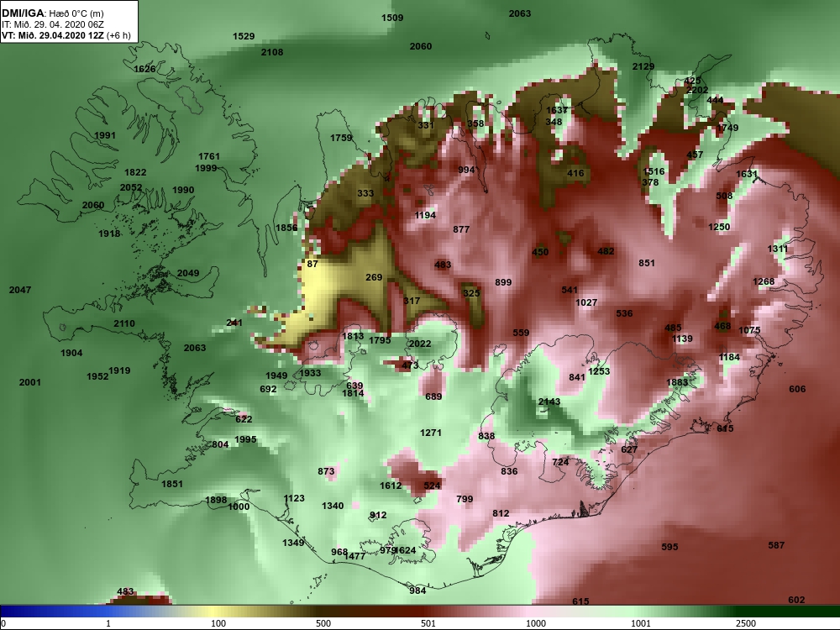Viewport: 840px width, 630px height.
Task: Click the map value 2049
Action: point(188,273)
